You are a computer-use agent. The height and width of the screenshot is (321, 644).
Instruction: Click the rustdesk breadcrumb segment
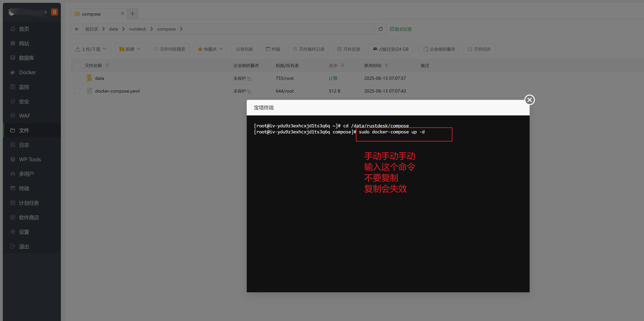pyautogui.click(x=137, y=29)
